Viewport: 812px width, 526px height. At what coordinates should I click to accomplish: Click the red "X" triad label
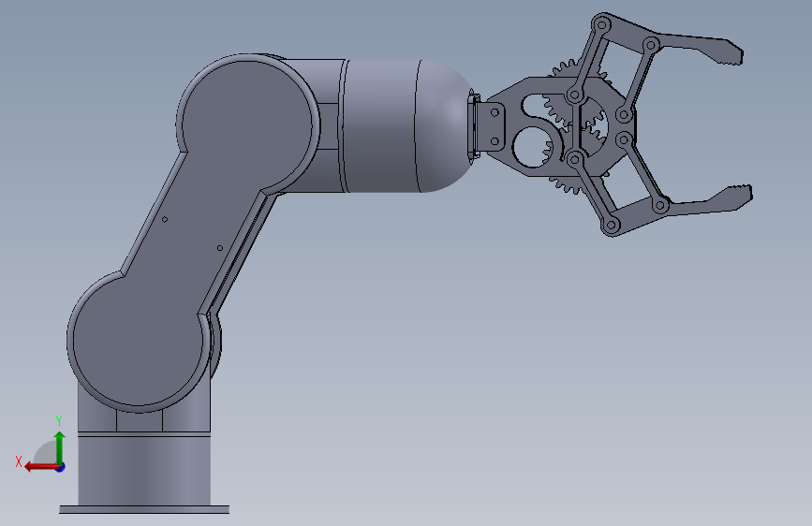[19, 461]
